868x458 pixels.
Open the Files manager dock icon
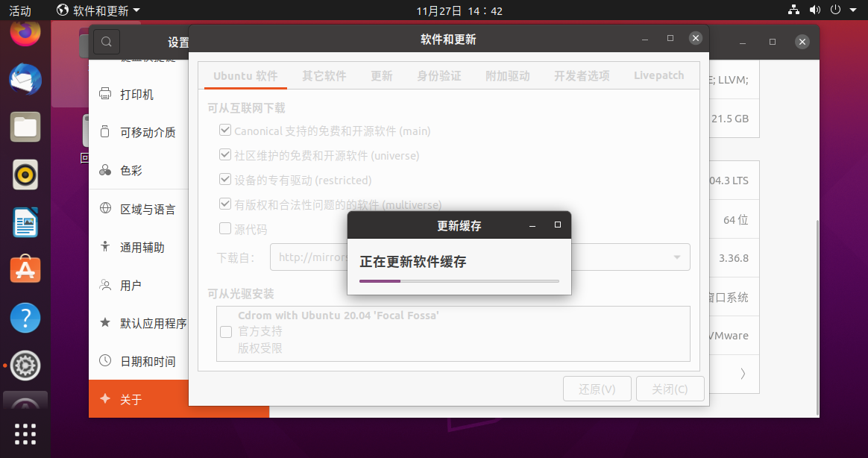click(25, 127)
